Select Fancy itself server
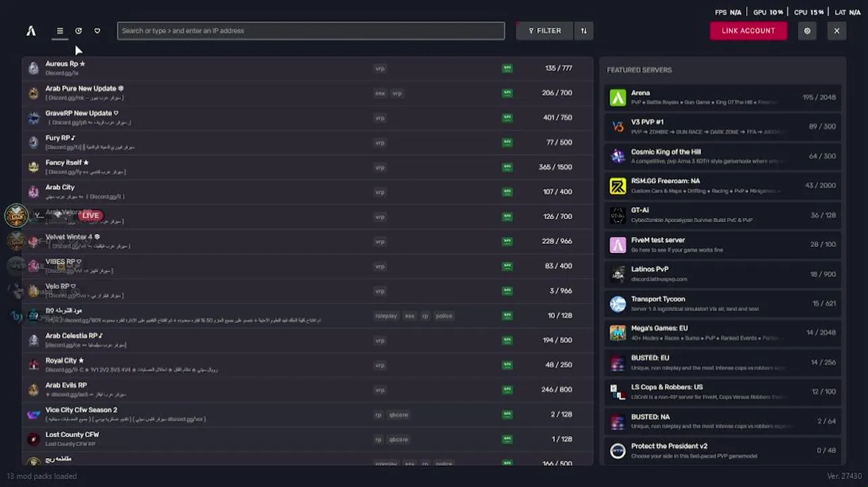This screenshot has width=868, height=487. [308, 167]
